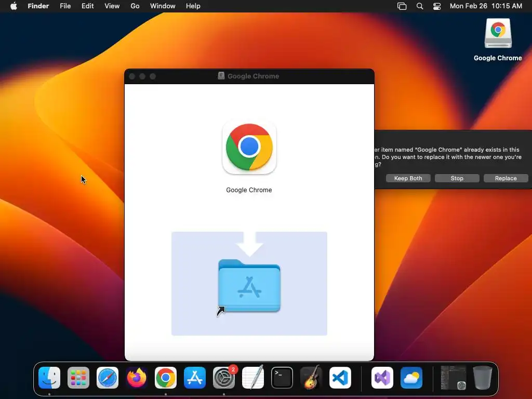532x399 pixels.
Task: Choose Keep Both in the dialog
Action: click(408, 178)
